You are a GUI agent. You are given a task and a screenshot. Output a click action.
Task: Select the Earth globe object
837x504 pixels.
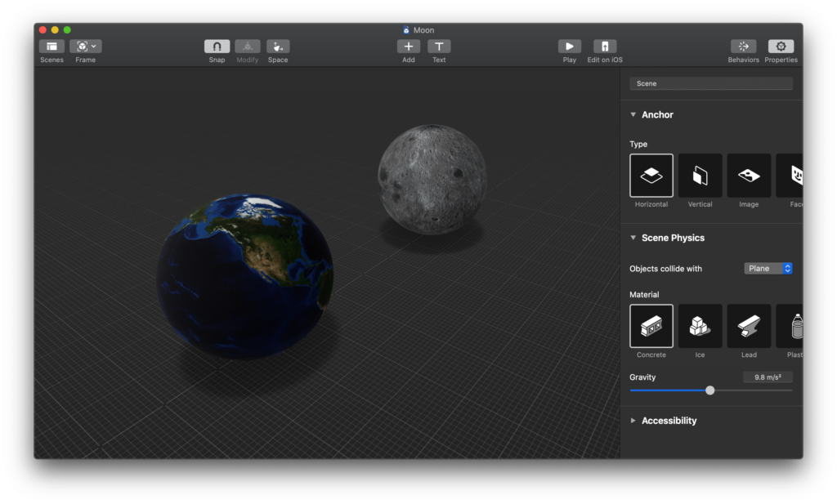click(245, 276)
